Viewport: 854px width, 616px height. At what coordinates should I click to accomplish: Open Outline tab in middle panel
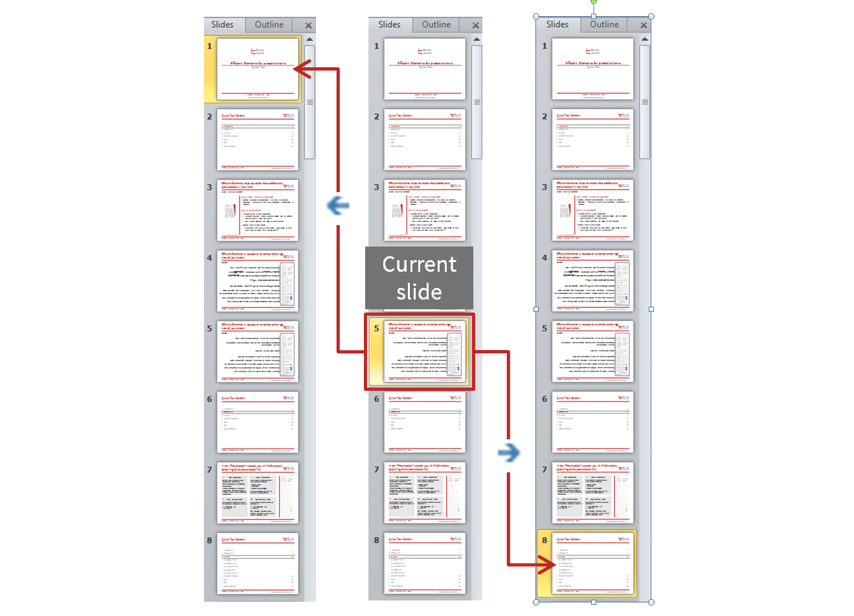click(x=436, y=25)
